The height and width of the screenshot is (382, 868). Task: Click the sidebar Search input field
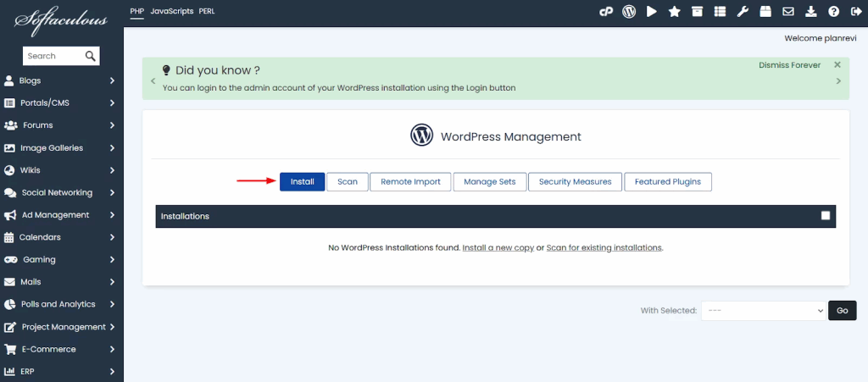point(53,56)
